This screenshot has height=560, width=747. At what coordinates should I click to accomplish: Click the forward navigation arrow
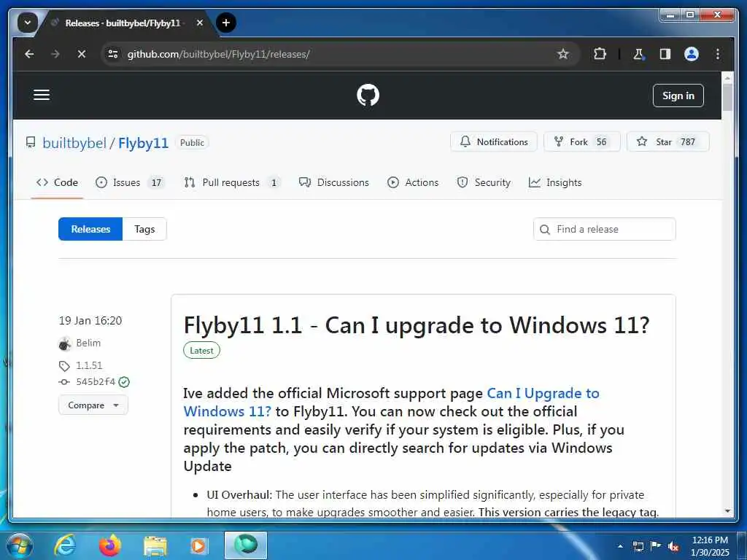55,54
